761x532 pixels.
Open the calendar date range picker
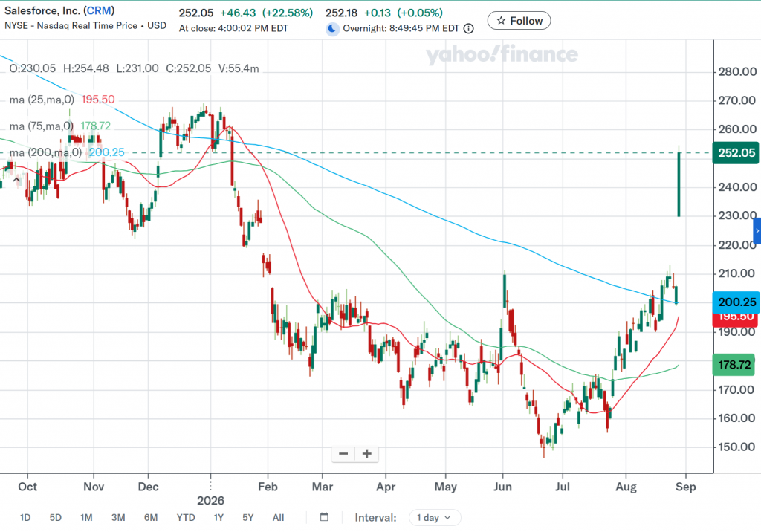[324, 517]
